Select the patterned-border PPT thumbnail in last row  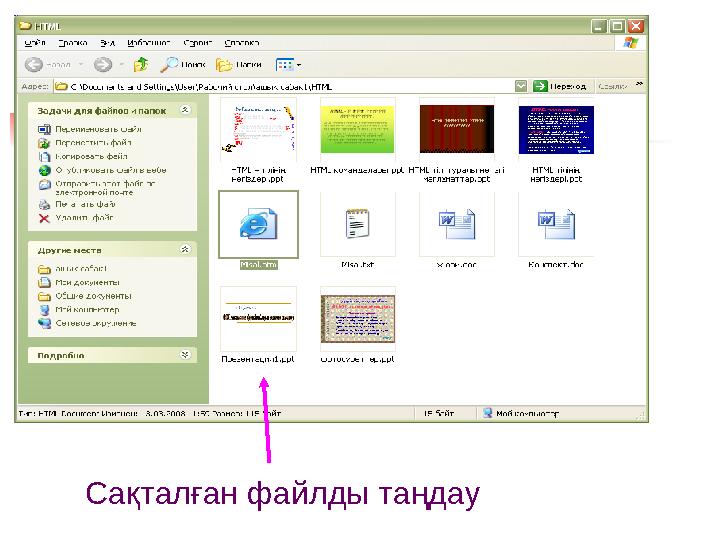358,319
